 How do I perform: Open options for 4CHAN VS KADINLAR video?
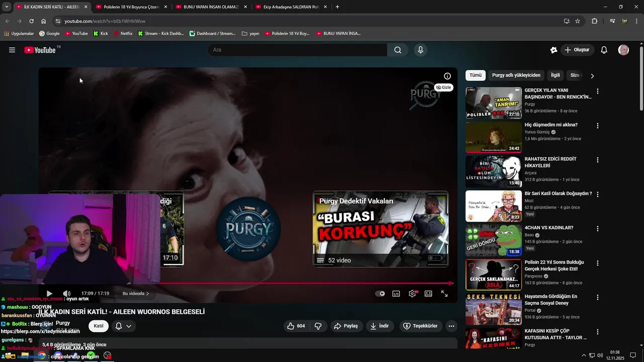click(x=598, y=228)
